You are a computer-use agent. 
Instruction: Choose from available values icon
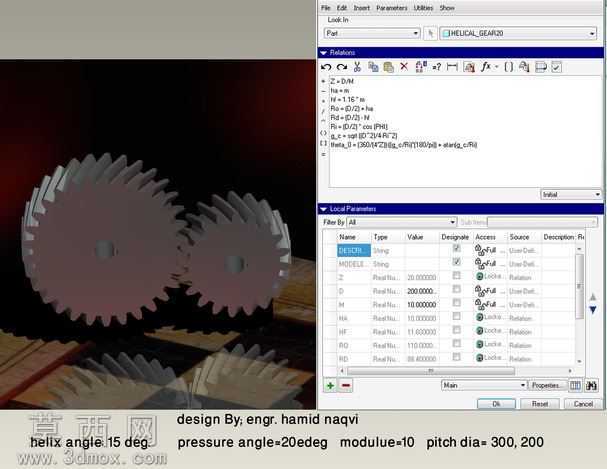coord(524,67)
